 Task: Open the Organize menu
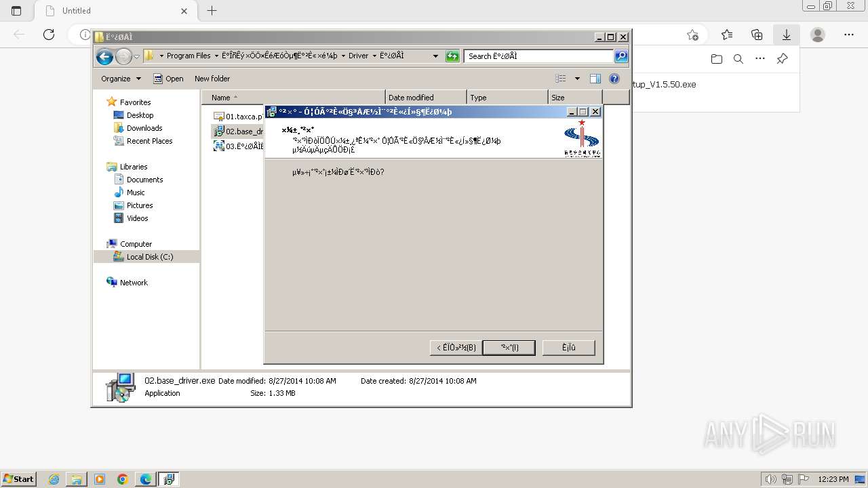coord(121,79)
